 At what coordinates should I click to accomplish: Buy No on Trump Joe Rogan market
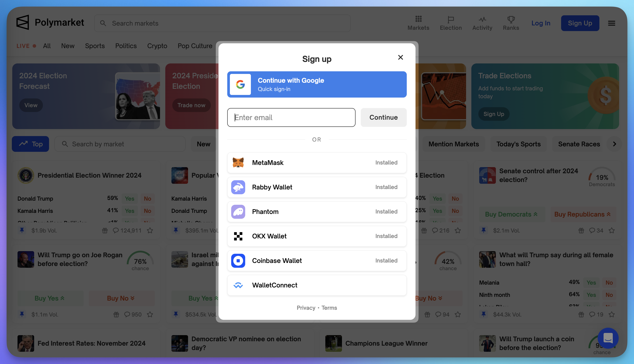tap(122, 298)
